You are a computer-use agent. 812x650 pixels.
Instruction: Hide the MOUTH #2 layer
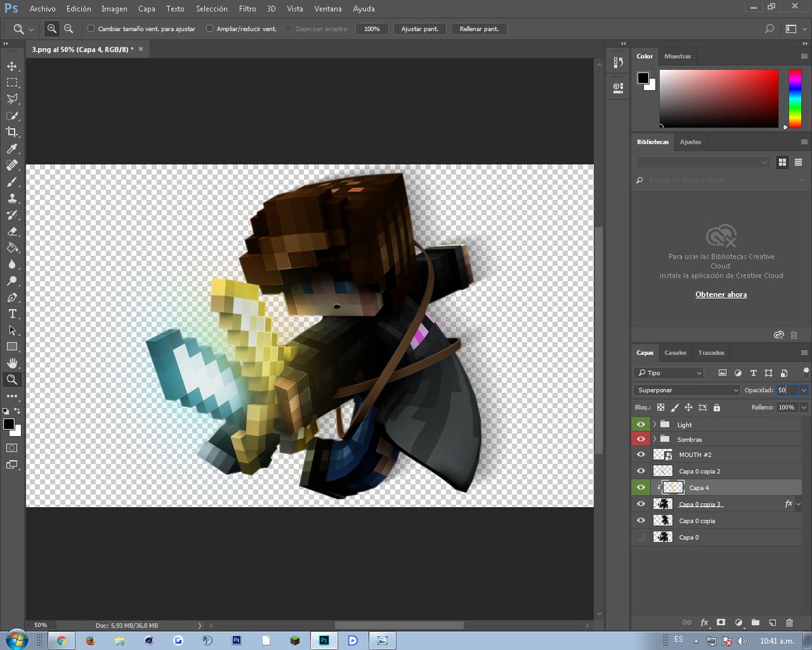click(x=641, y=454)
